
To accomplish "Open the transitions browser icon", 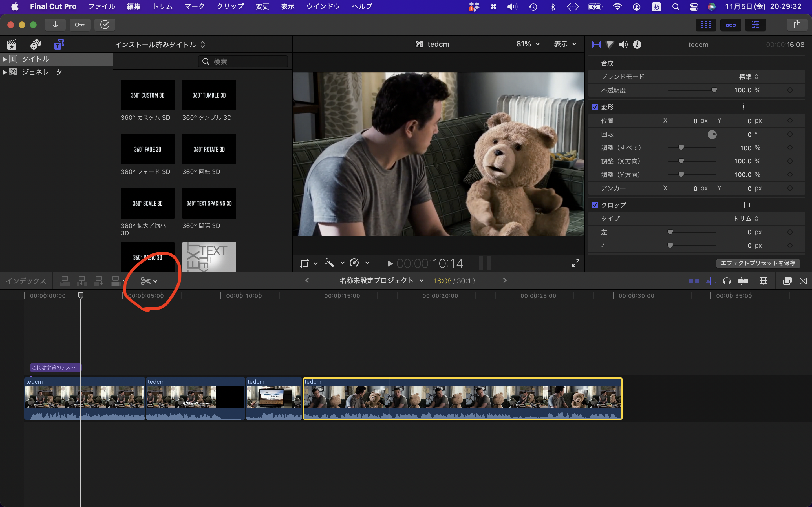I will (803, 281).
